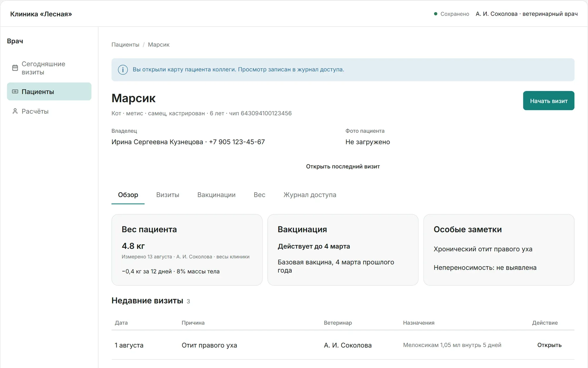Click the text Измерено 13 августа
The height and width of the screenshot is (368, 588).
(147, 257)
